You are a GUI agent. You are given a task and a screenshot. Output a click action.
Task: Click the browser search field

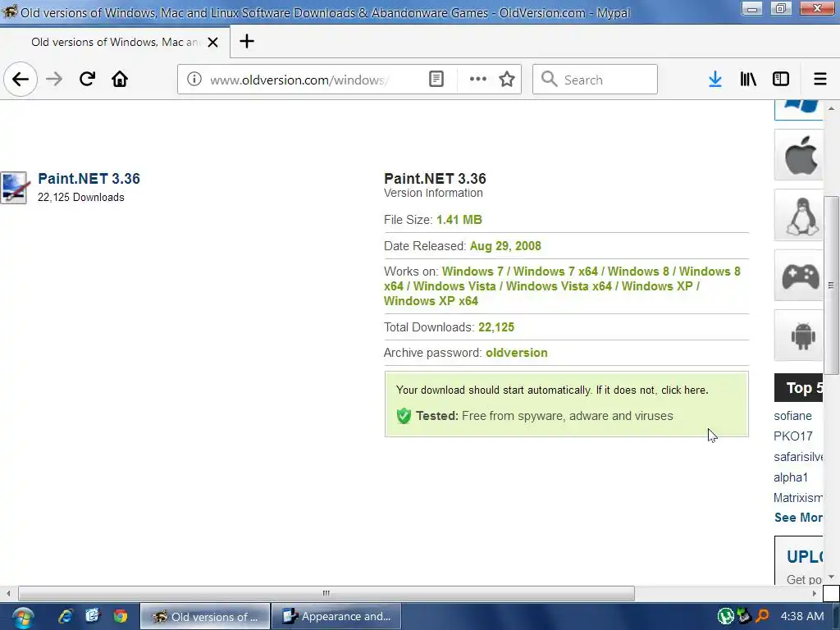[595, 80]
